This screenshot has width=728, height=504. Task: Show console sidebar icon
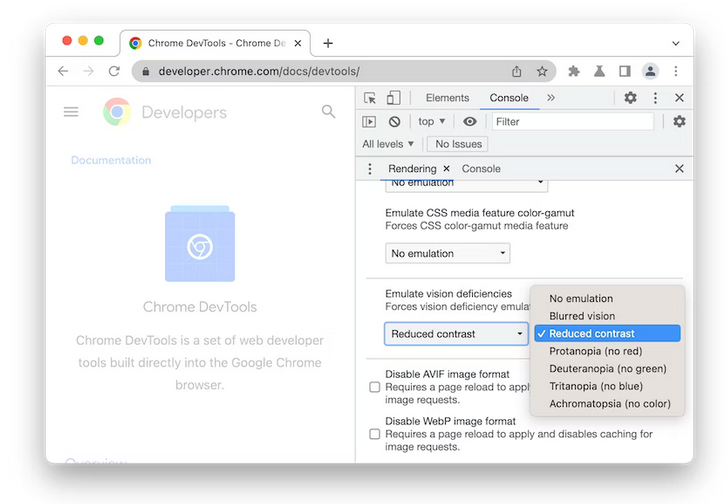click(369, 122)
